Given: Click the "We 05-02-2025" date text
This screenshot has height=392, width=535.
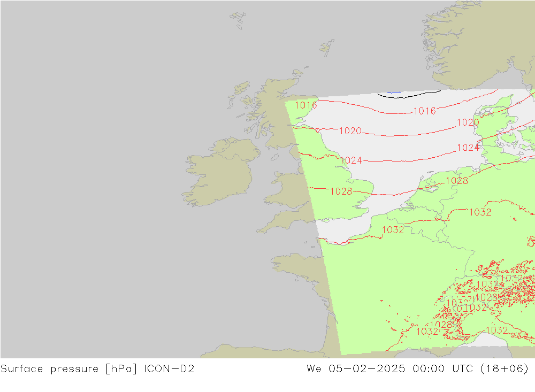Looking at the screenshot, I should pyautogui.click(x=356, y=369).
